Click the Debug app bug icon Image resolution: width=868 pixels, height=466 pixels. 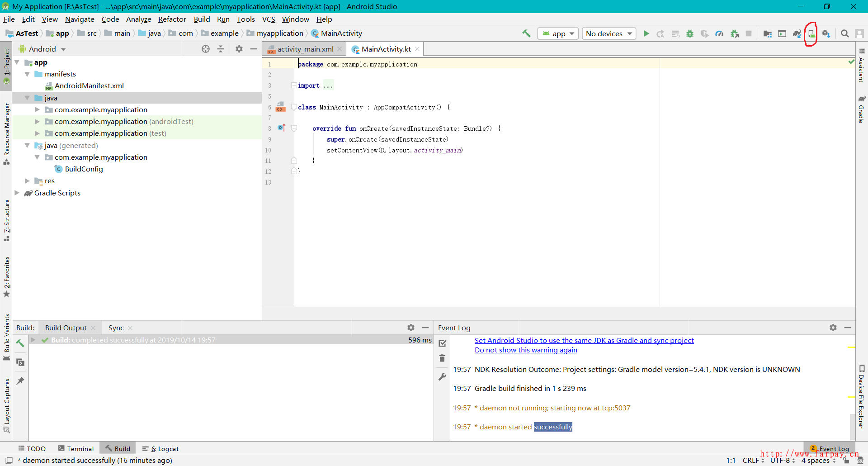coord(690,33)
